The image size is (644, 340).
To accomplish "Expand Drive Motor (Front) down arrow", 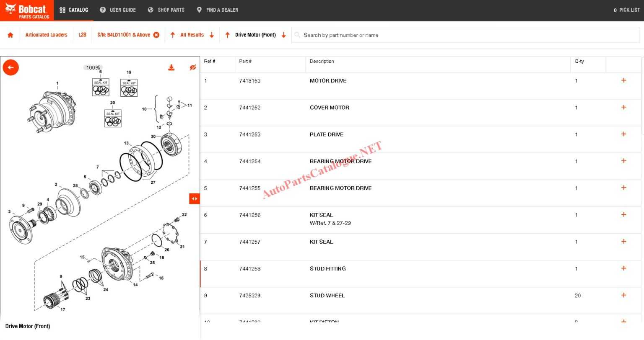I will point(284,35).
